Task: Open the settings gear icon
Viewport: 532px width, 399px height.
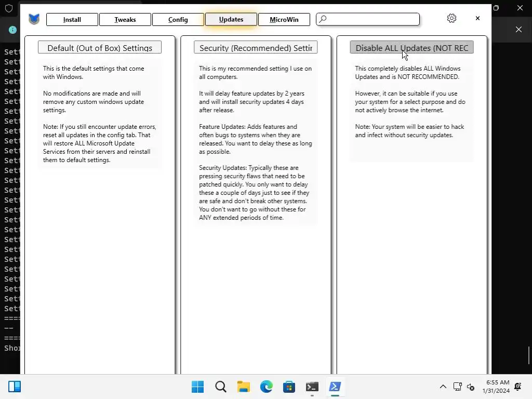Action: click(451, 18)
